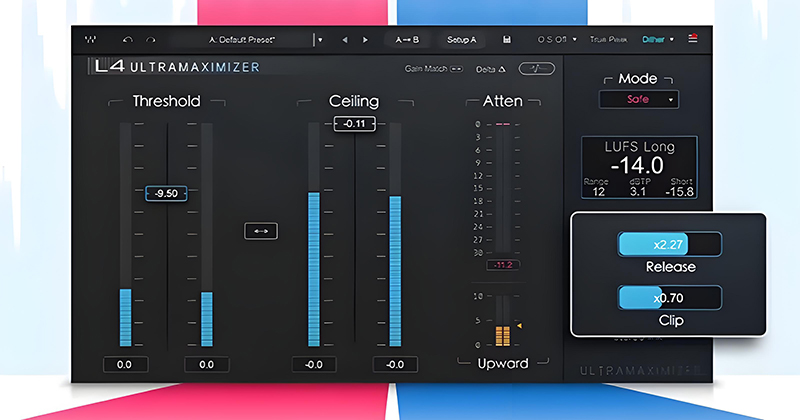The height and width of the screenshot is (420, 800).
Task: Save preset with the floppy disk icon
Action: (508, 40)
